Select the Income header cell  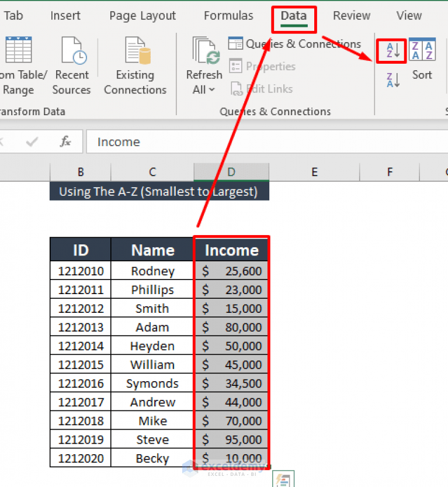[x=231, y=250]
